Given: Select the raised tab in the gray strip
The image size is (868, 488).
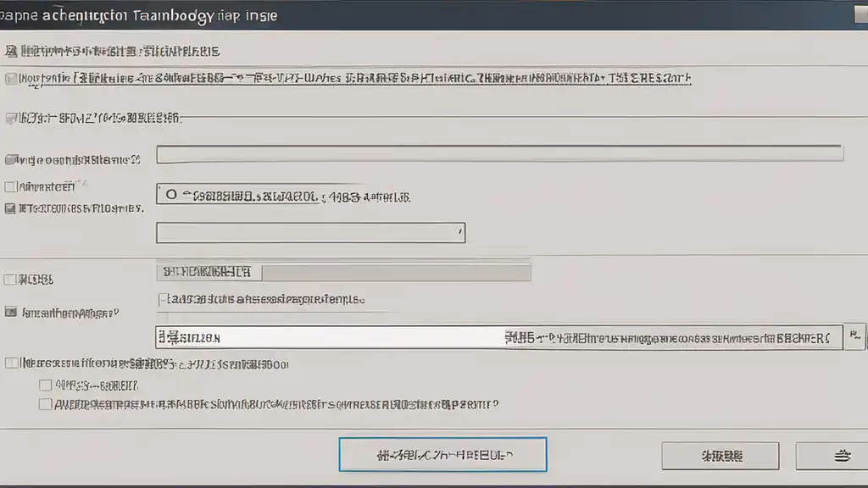Looking at the screenshot, I should point(209,272).
